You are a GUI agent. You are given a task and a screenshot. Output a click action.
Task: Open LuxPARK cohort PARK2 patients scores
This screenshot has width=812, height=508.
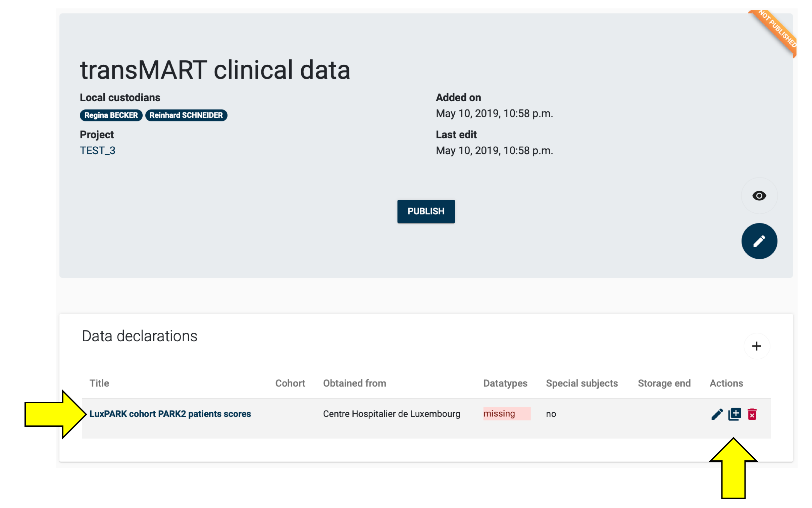170,414
